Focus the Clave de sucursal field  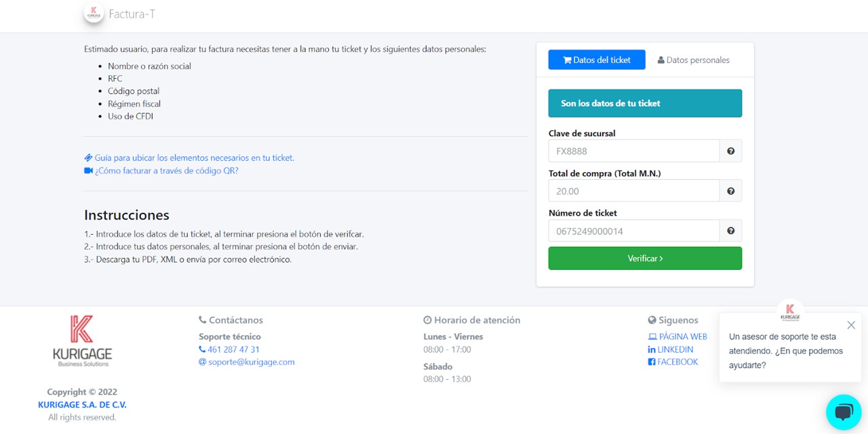[x=633, y=151]
